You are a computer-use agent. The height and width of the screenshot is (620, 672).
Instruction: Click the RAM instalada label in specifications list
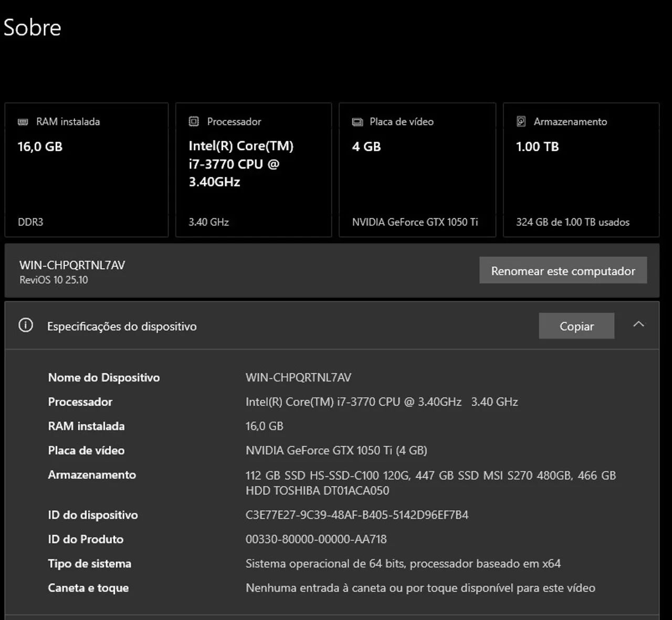[x=86, y=426]
